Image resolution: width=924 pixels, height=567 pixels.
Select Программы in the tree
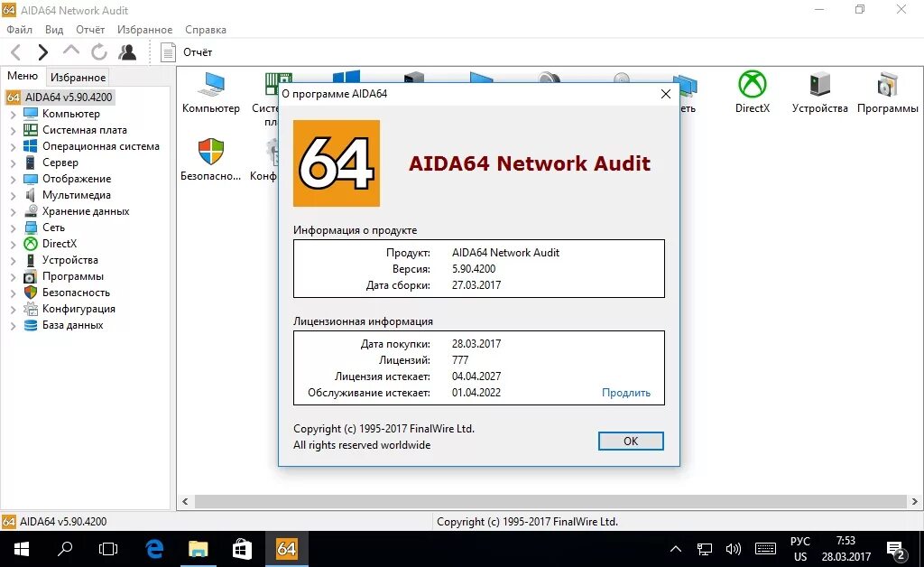[x=63, y=276]
